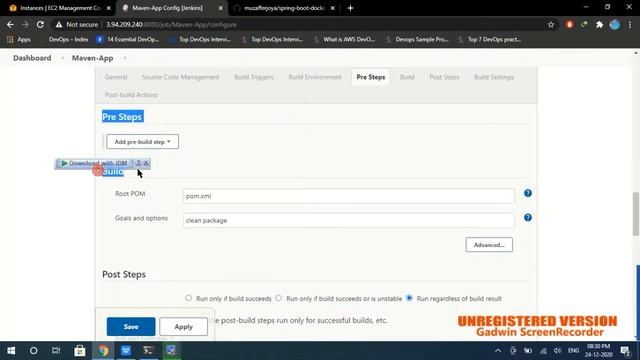Click help icon for Root POM
Viewport: 640px width, 360px height.
pos(528,193)
